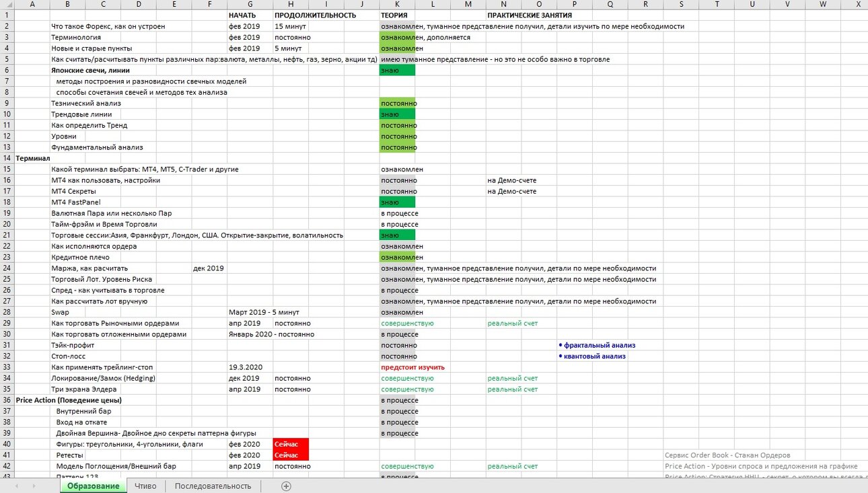Select the '19.3.2020' date cell
This screenshot has width=868, height=493.
[x=246, y=367]
